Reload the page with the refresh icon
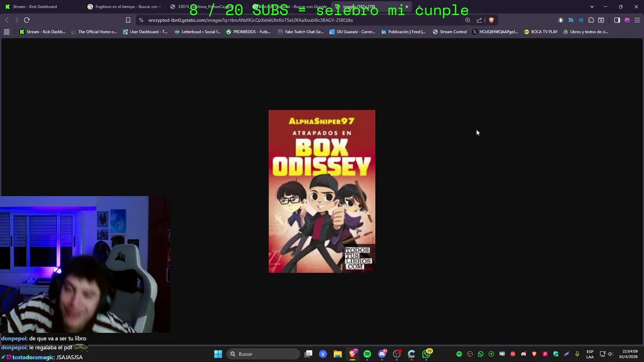644x362 pixels. (27, 20)
